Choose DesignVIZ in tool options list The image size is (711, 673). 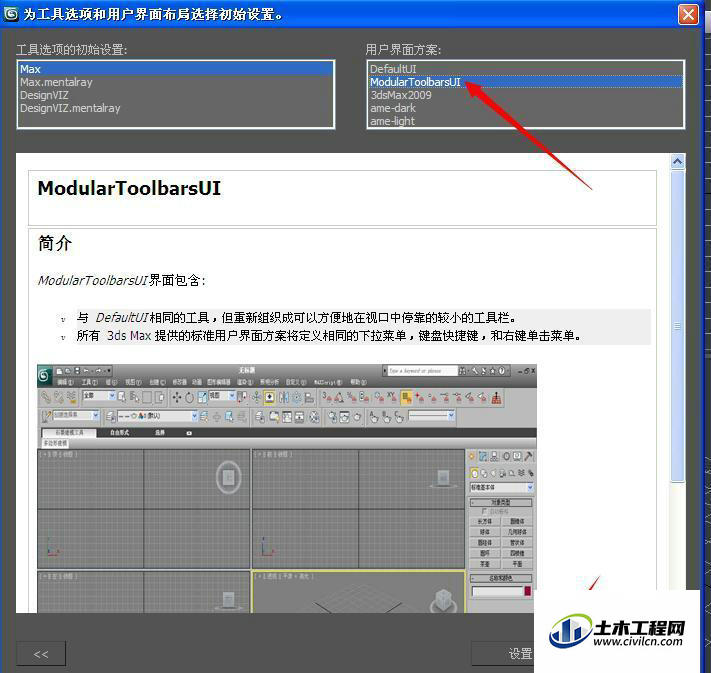[x=175, y=95]
